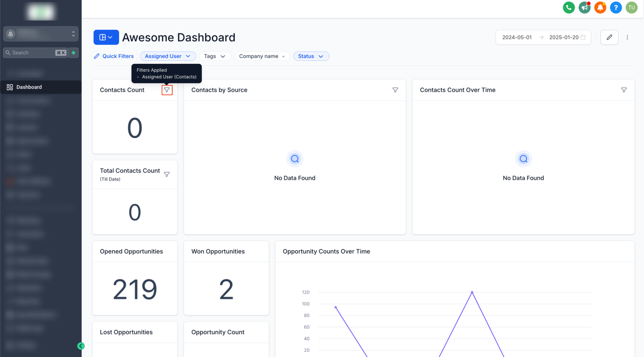Click the green lightning quick actions icon
The image size is (644, 357).
[x=74, y=53]
